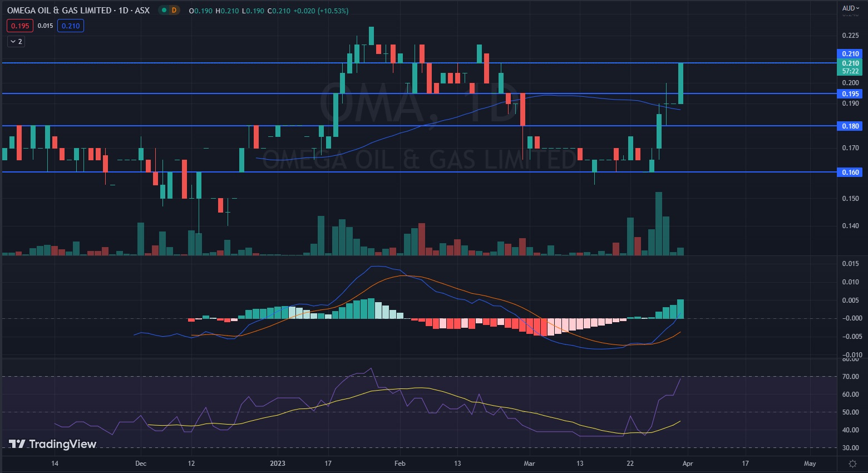Click the 0.200 price axis value

click(x=850, y=83)
